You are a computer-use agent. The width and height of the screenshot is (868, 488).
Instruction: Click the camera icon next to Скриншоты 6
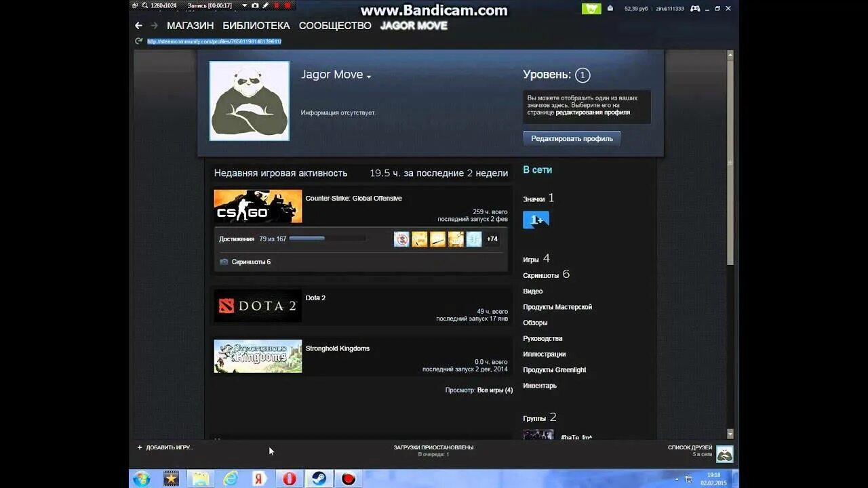(224, 262)
